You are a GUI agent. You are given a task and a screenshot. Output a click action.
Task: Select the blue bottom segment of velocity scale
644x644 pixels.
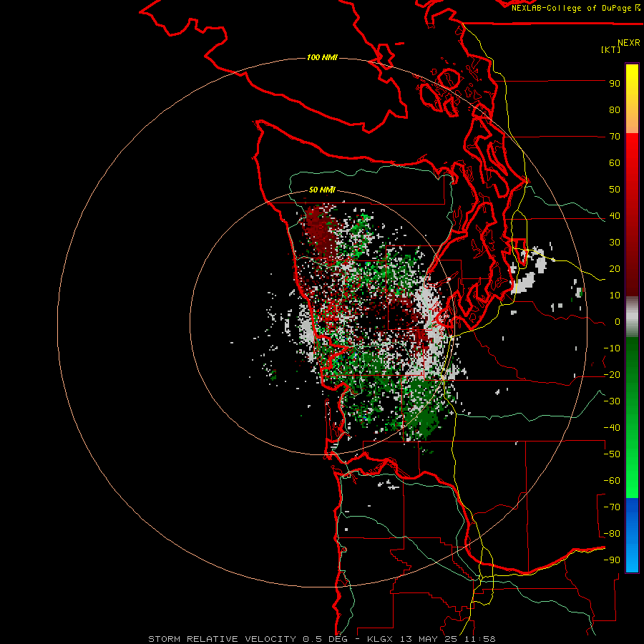(632, 535)
